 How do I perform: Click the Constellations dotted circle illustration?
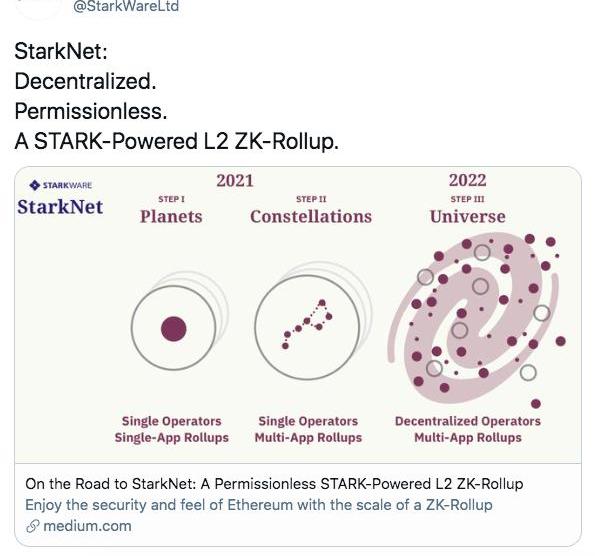307,327
